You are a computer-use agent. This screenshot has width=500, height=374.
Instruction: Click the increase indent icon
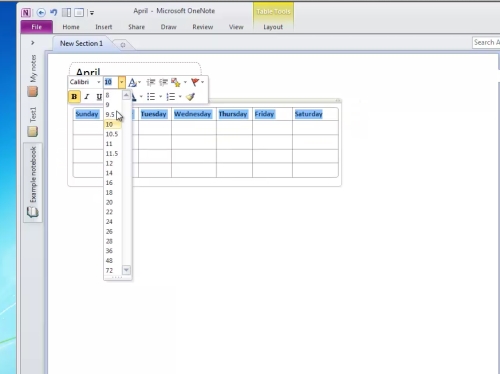coord(163,82)
